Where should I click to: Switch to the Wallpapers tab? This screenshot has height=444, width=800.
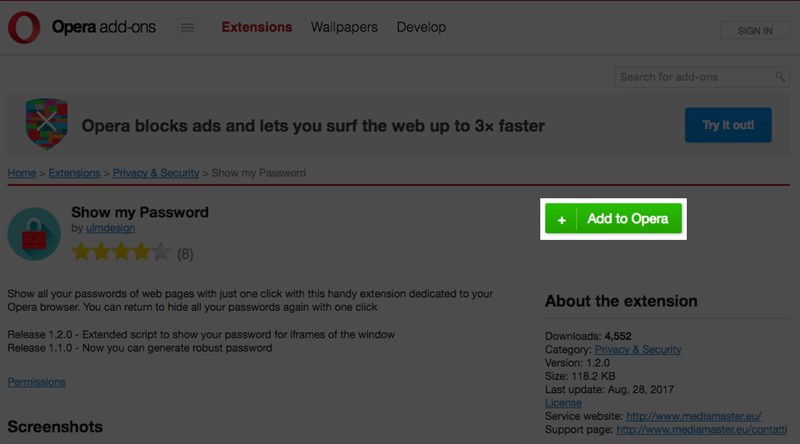coord(344,27)
